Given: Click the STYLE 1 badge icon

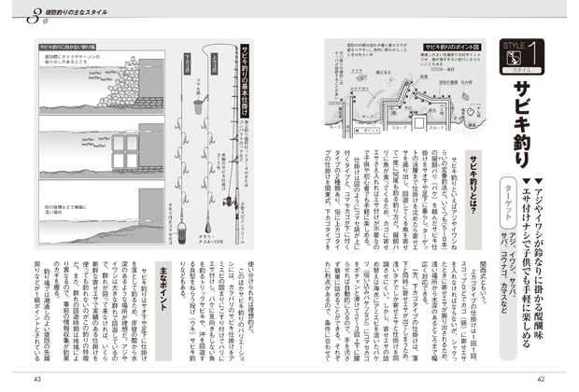Looking at the screenshot, I should tap(522, 57).
